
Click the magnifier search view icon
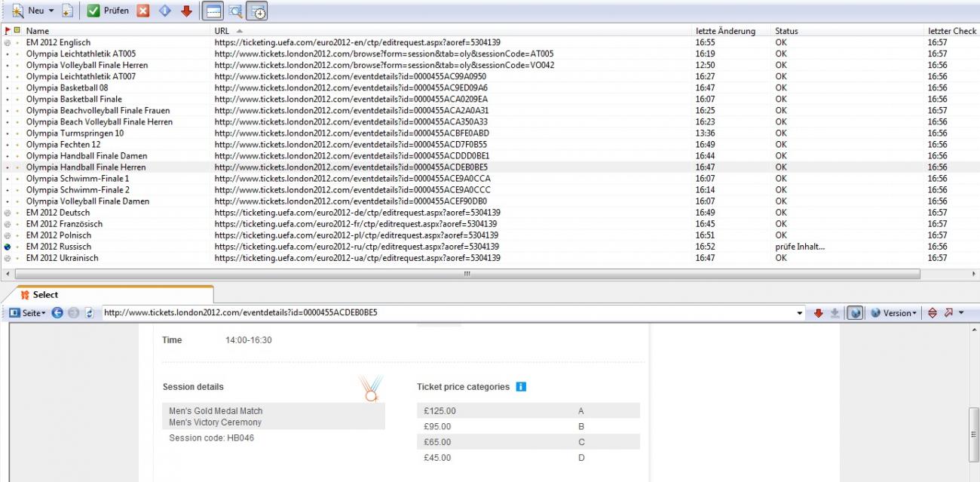pyautogui.click(x=235, y=11)
